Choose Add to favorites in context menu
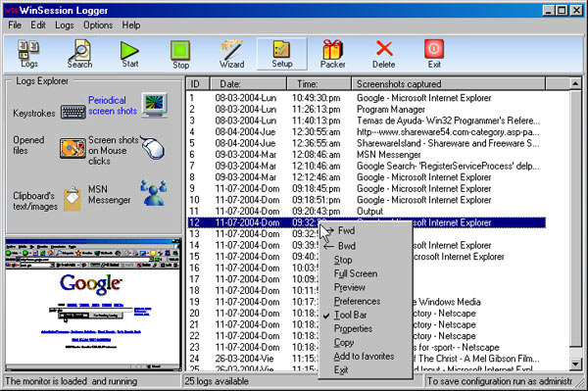The height and width of the screenshot is (391, 588). point(366,356)
